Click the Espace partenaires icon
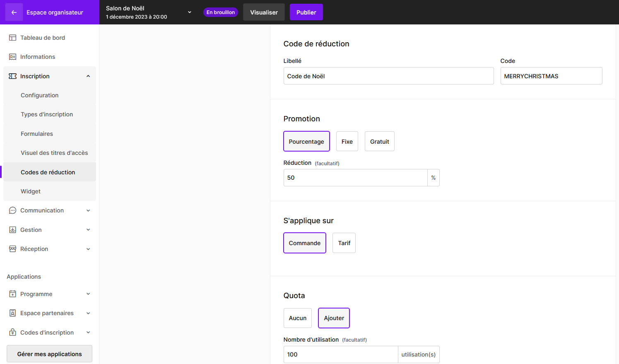This screenshot has width=619, height=364. (13, 313)
